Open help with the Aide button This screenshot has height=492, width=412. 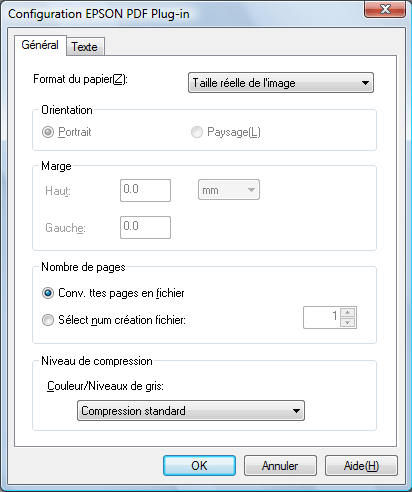(x=361, y=465)
